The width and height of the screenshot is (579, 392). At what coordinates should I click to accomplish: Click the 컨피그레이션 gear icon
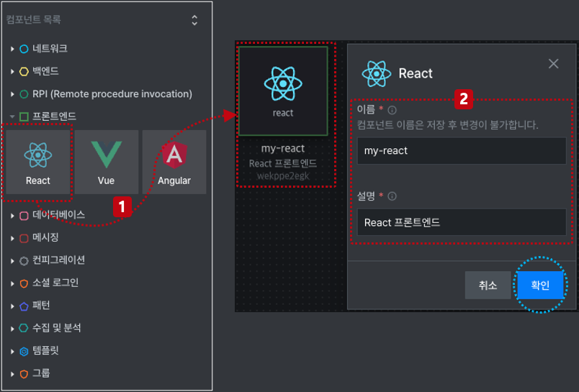click(x=24, y=261)
